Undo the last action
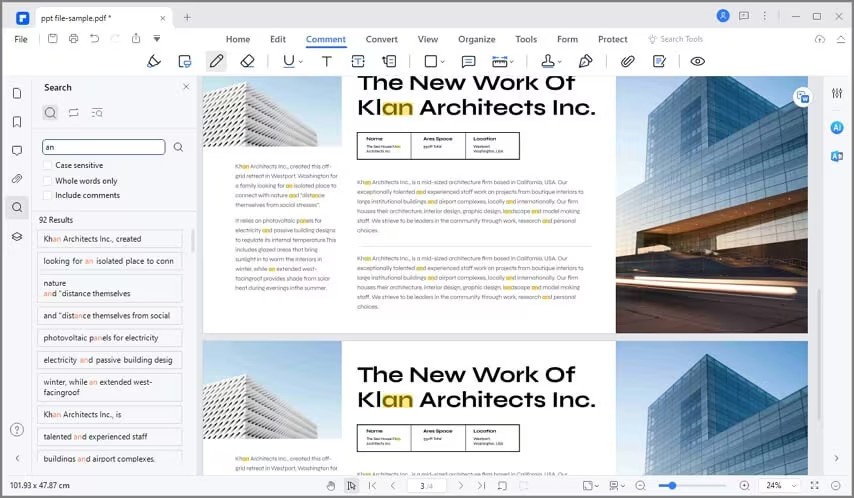 [x=94, y=39]
